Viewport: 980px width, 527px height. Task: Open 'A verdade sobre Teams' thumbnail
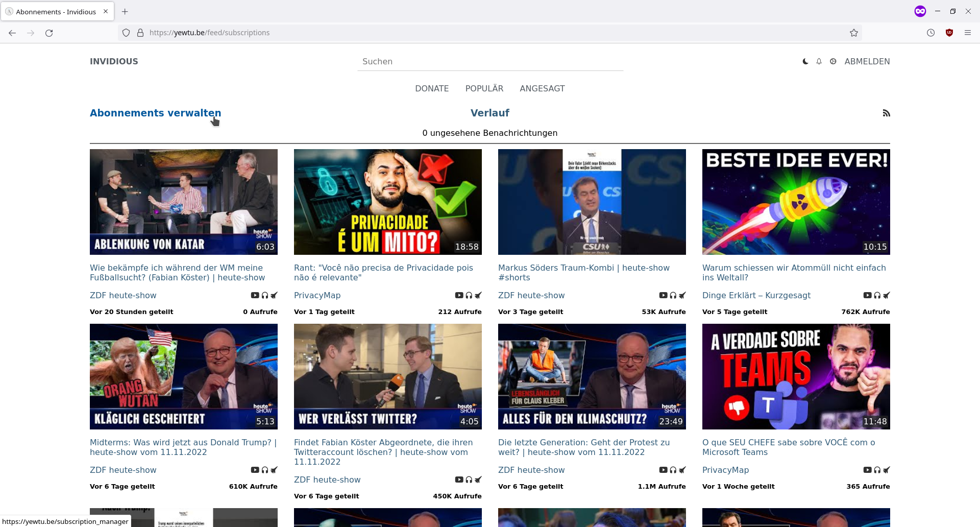coord(796,376)
